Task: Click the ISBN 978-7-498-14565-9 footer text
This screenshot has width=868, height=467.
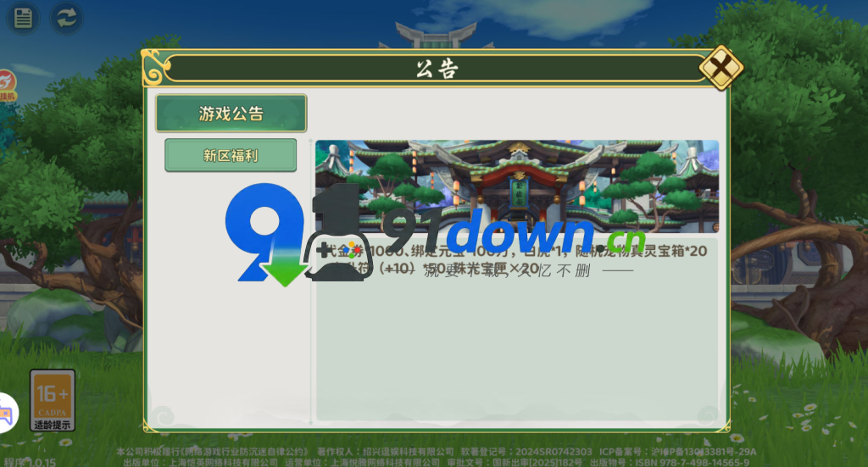Action: click(692, 463)
